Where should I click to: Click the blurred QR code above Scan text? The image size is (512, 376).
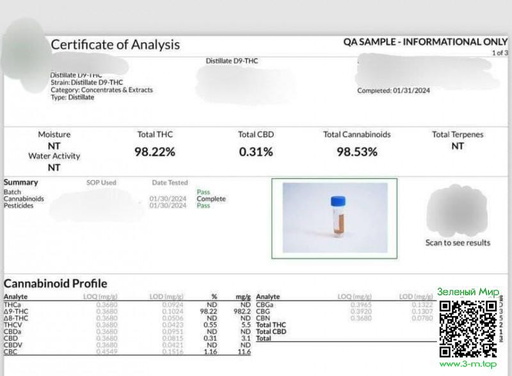[457, 210]
